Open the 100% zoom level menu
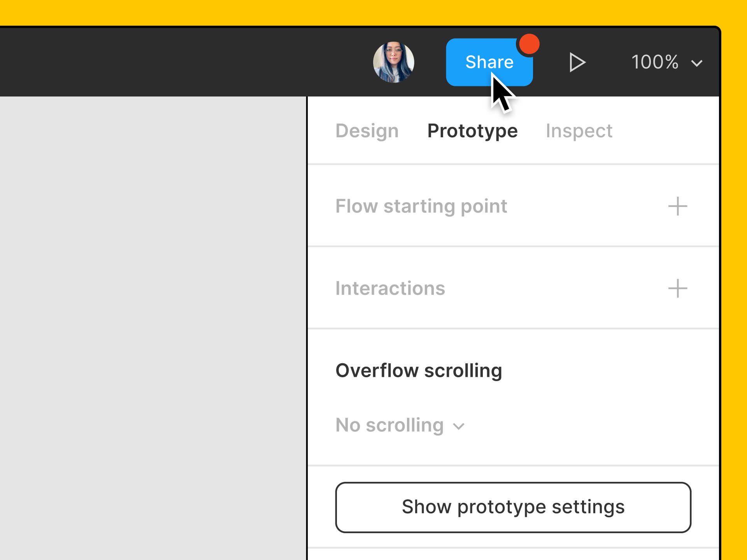The image size is (747, 560). [x=667, y=62]
